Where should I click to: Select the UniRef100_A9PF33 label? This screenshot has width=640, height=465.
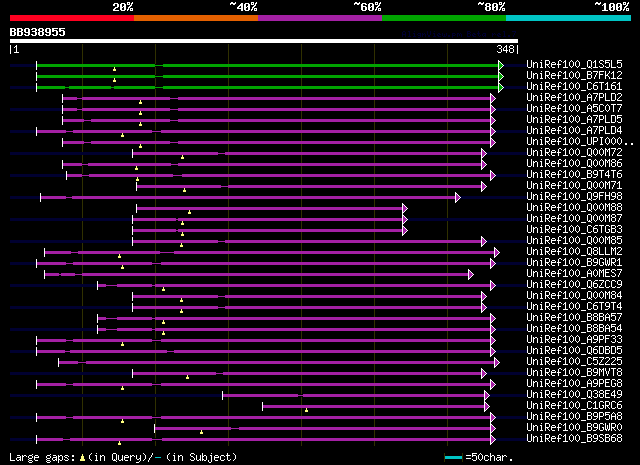(x=574, y=339)
